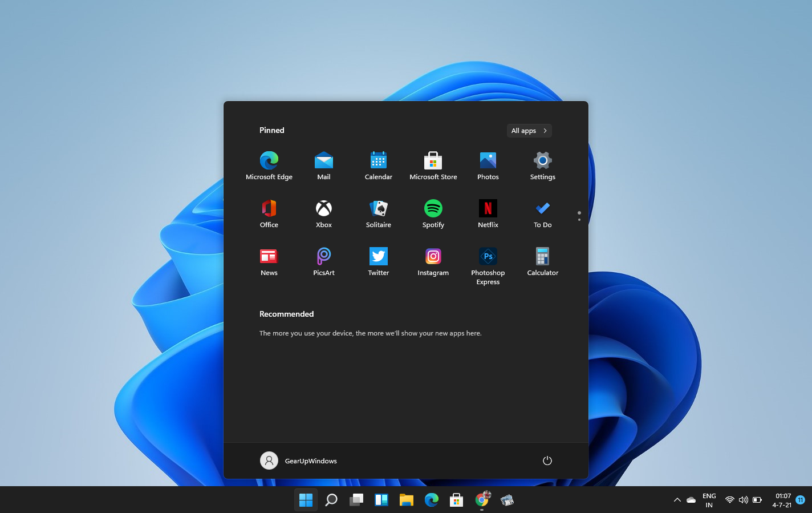Open the notification center badge
Image resolution: width=812 pixels, height=513 pixels.
801,500
